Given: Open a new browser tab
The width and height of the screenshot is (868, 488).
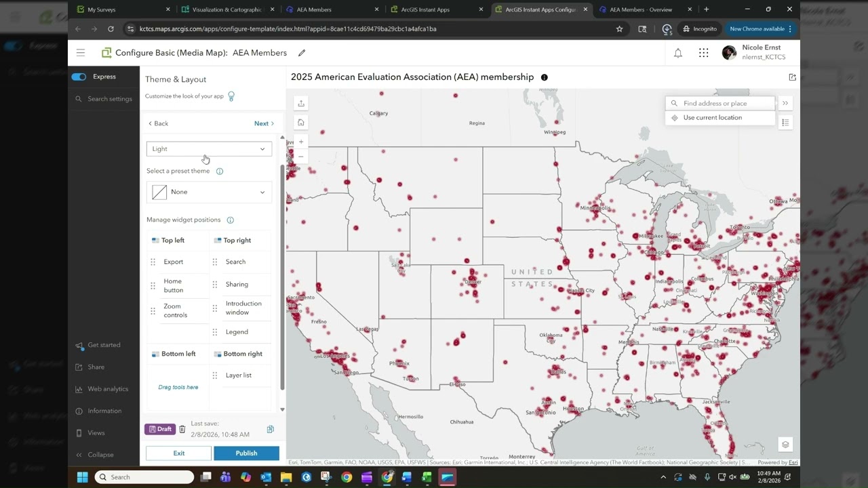Looking at the screenshot, I should click(x=707, y=9).
